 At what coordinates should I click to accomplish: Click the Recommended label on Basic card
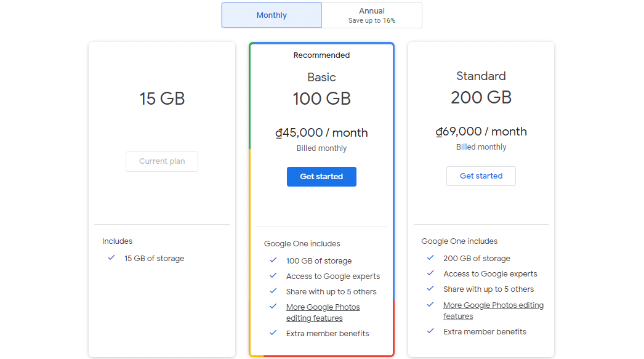321,55
